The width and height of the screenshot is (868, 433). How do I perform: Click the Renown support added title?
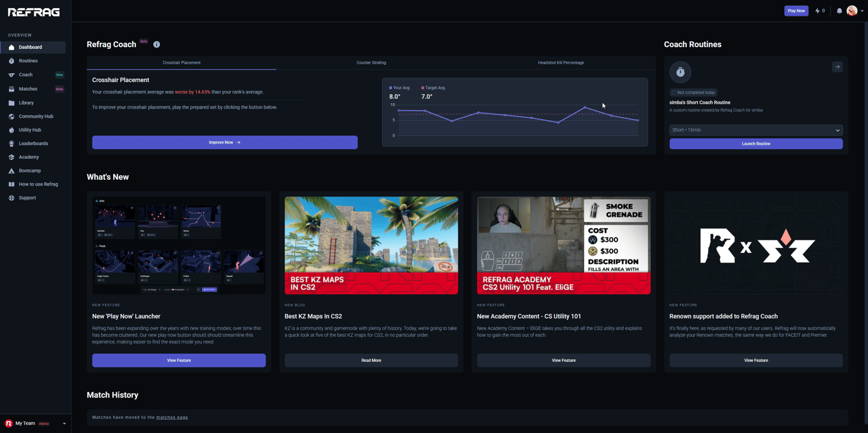724,317
